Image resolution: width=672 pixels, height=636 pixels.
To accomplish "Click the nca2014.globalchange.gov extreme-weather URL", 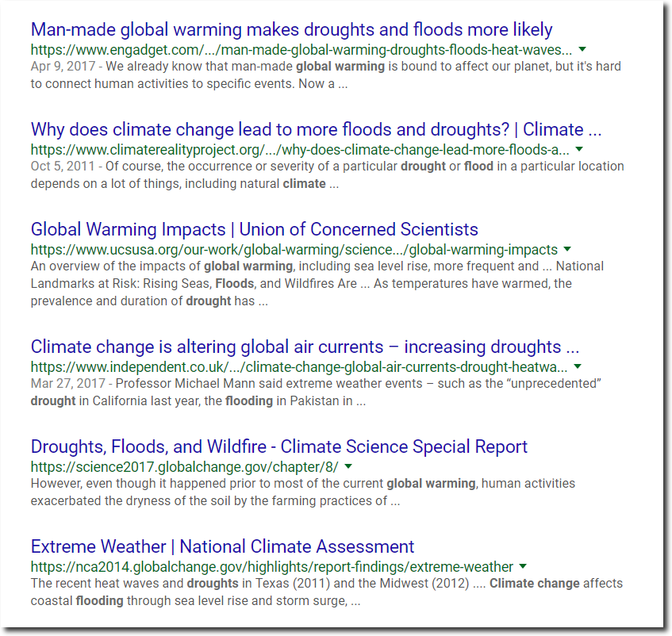I will tap(271, 567).
